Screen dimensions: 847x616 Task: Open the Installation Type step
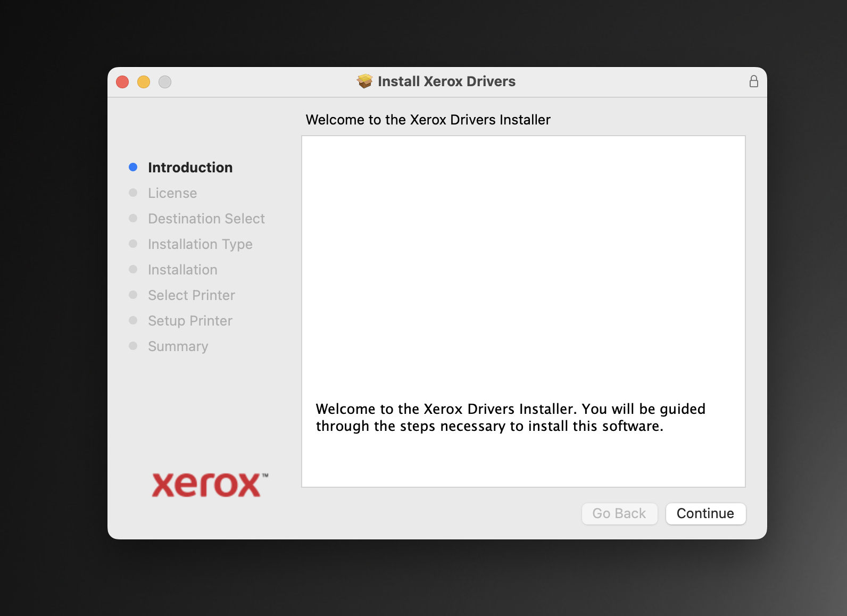[200, 244]
